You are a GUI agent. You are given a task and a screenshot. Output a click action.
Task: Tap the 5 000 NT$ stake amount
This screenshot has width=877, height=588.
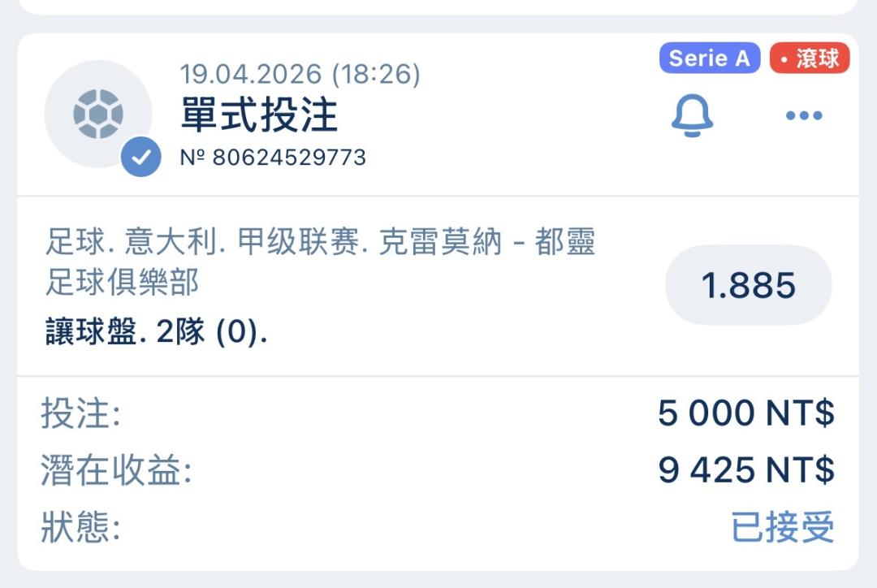[745, 413]
